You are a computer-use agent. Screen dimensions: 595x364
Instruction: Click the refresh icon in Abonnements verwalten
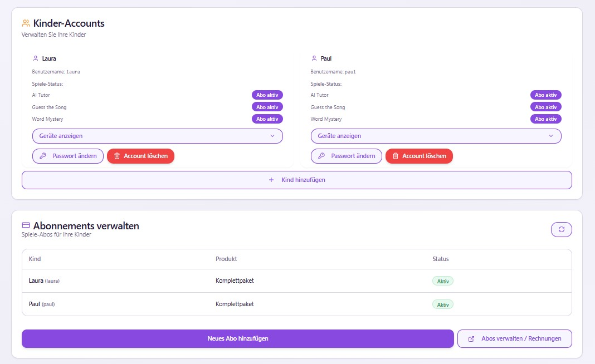[561, 229]
